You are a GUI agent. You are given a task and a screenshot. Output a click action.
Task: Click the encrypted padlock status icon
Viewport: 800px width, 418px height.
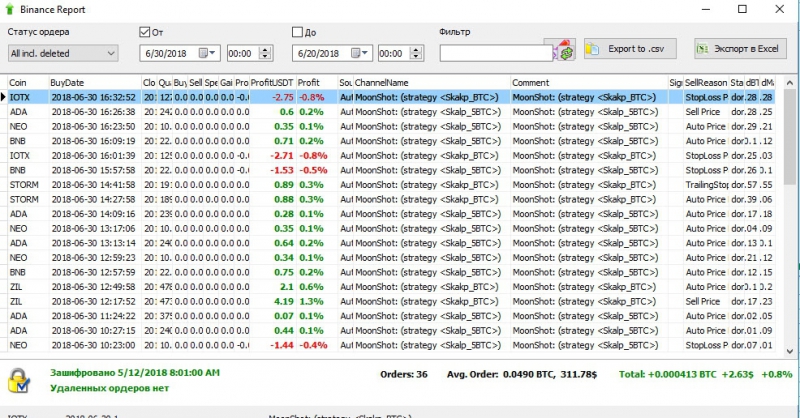pos(19,380)
